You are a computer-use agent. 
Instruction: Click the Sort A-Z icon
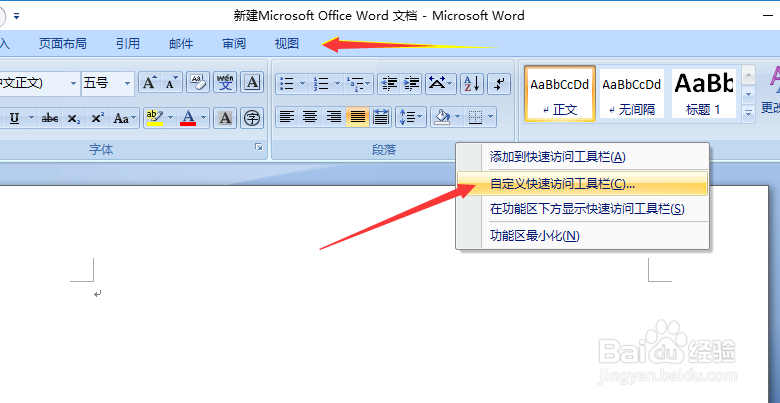coord(472,84)
